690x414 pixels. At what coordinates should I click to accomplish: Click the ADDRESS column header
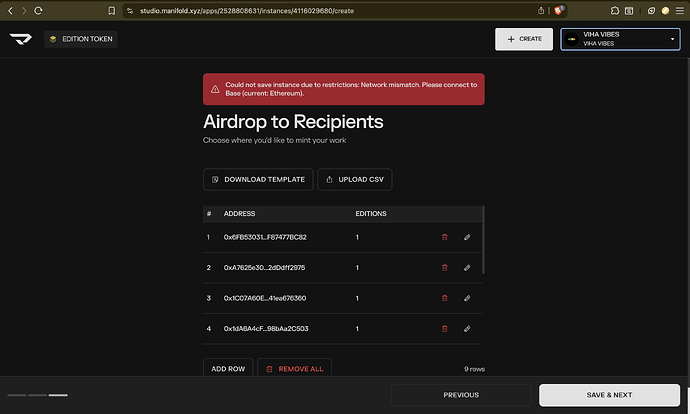click(239, 214)
